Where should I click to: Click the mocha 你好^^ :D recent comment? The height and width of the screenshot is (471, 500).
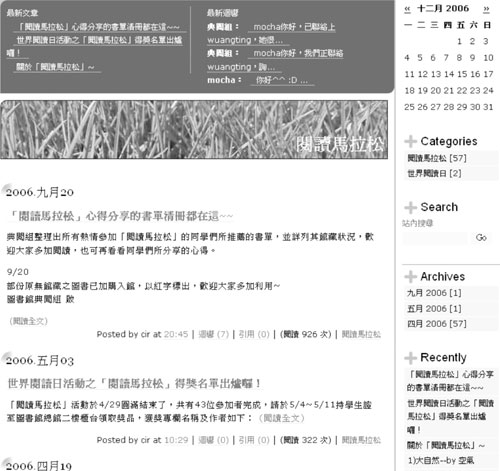282,80
